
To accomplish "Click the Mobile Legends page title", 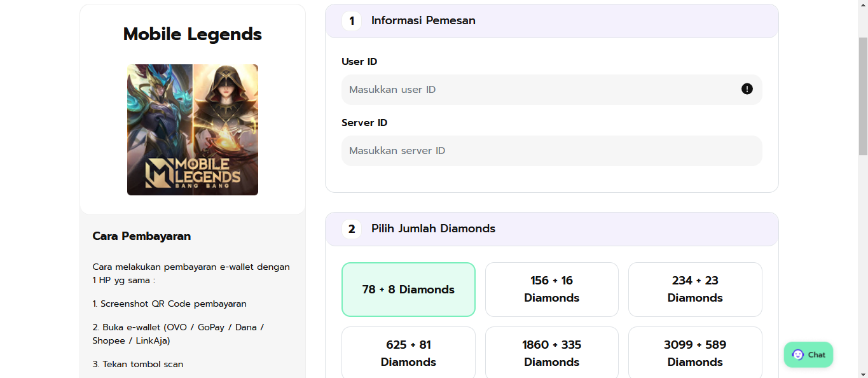I will 193,34.
